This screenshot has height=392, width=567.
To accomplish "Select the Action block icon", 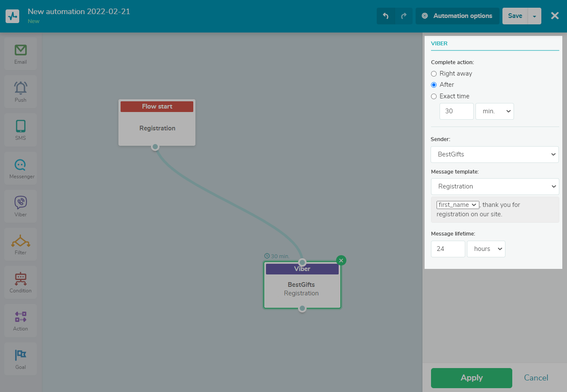I will (21, 320).
